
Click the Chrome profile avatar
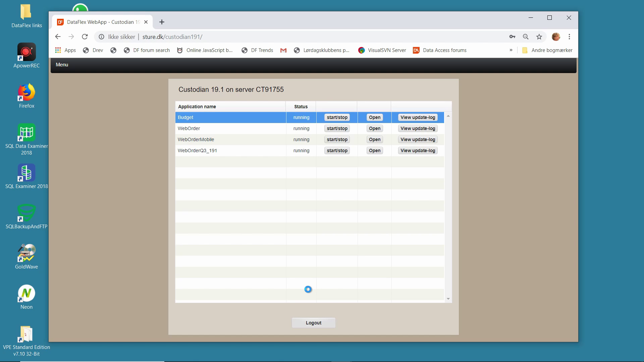[556, 37]
